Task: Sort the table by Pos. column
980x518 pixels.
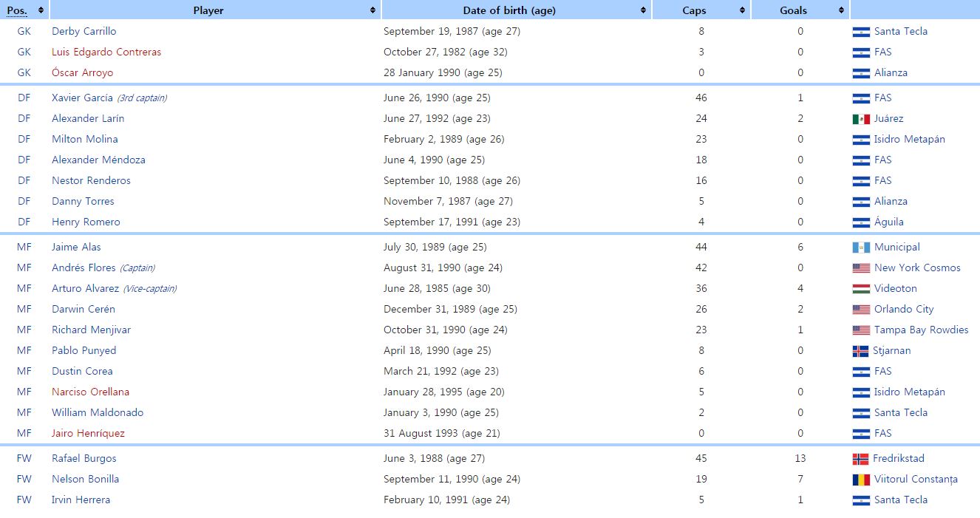Action: point(40,10)
